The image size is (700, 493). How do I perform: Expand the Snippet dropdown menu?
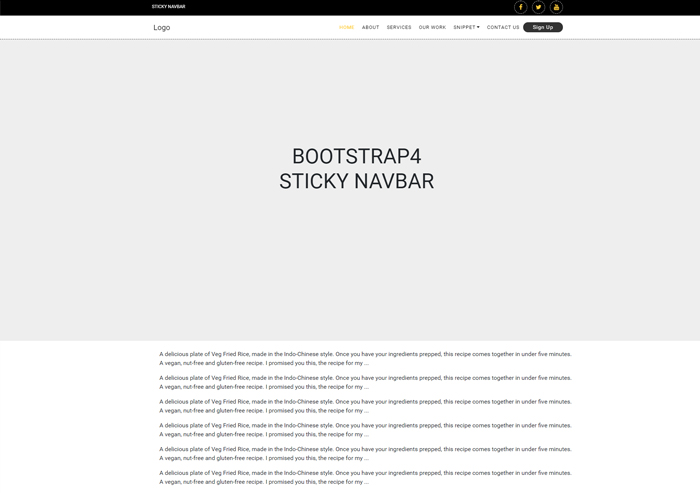coord(467,27)
